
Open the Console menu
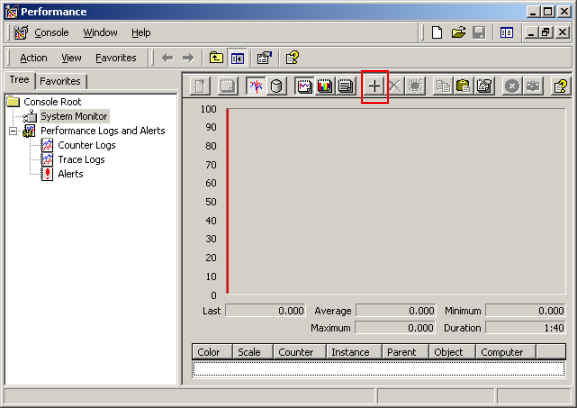click(x=51, y=33)
